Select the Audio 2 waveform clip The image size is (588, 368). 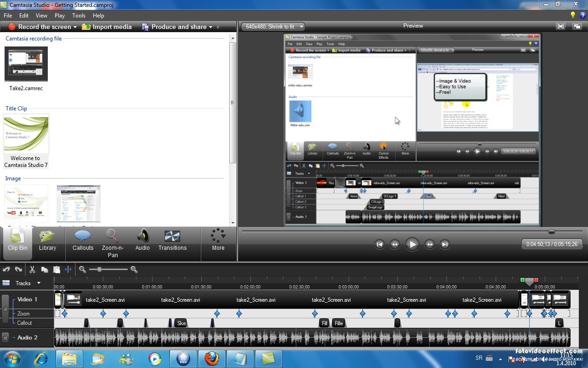[312, 338]
